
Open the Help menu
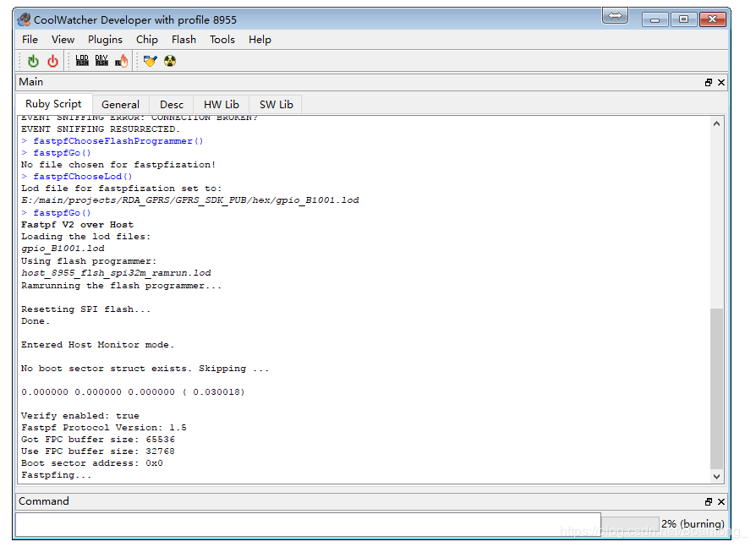point(260,40)
